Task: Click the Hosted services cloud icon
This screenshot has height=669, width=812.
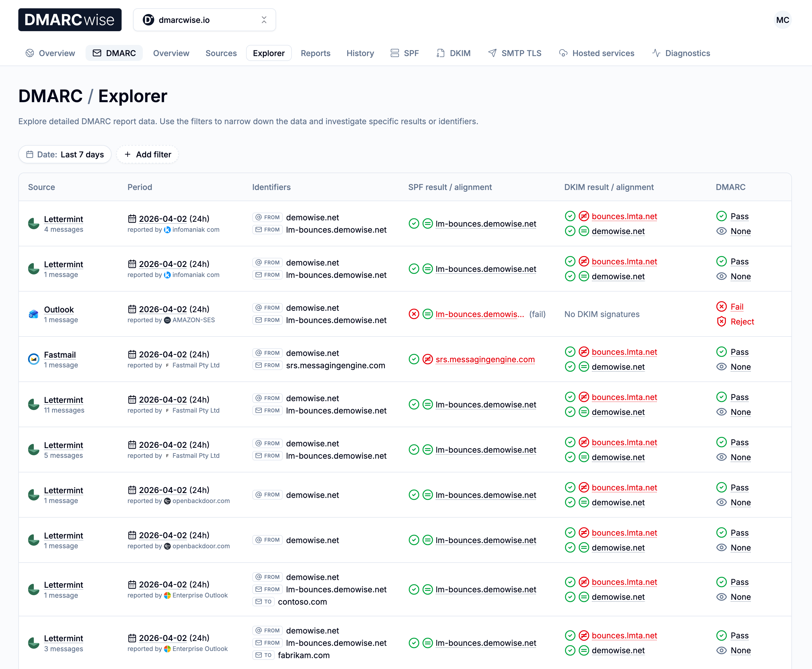Action: point(563,53)
